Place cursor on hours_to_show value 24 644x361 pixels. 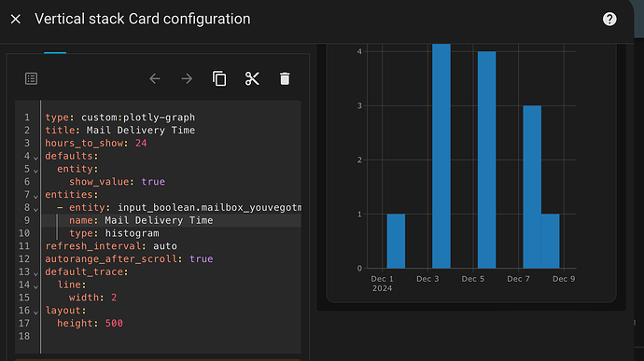(141, 143)
